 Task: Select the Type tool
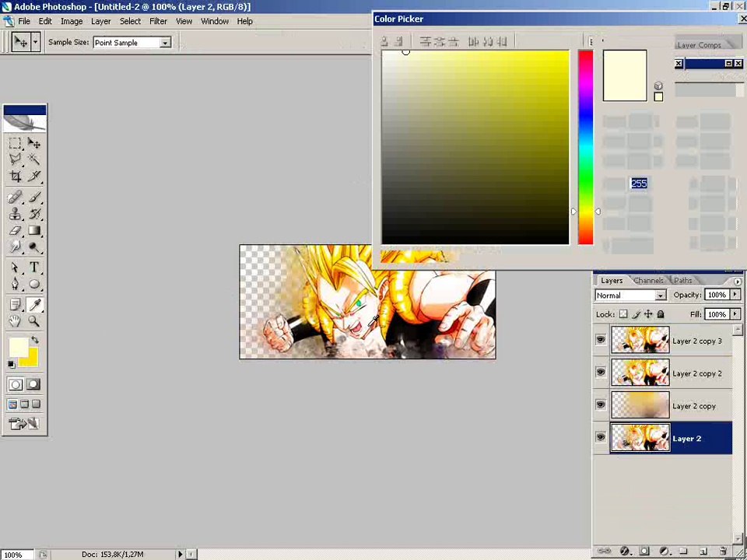[33, 267]
